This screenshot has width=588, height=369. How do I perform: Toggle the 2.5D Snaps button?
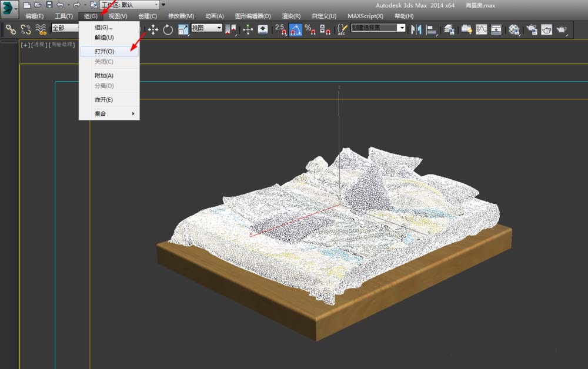click(x=280, y=29)
